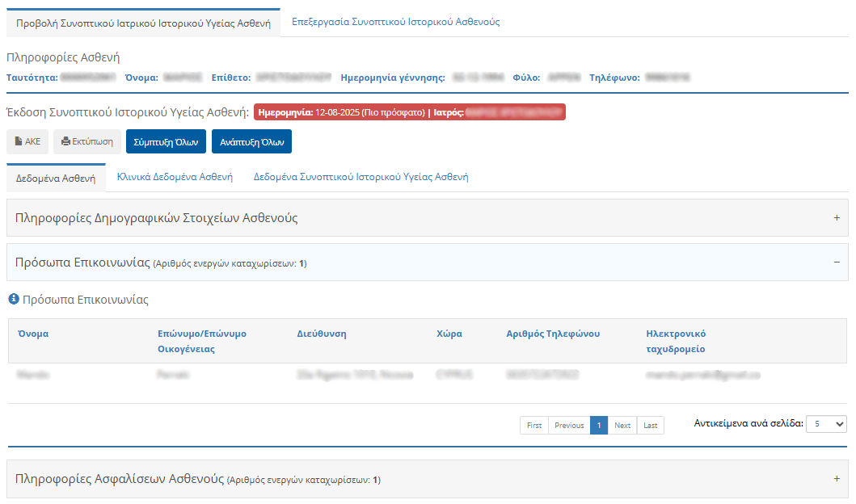Click Previous page button
Screen dimensions: 856x504
click(569, 426)
